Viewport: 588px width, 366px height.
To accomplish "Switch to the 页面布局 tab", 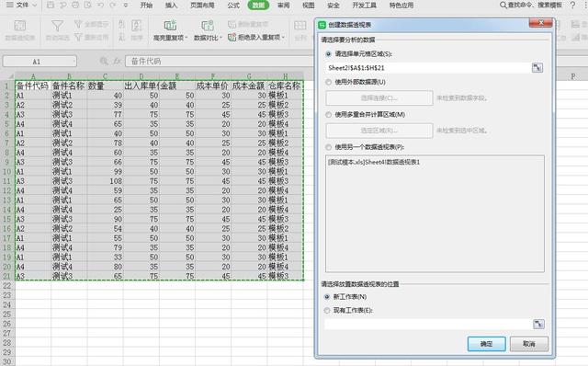I will pyautogui.click(x=202, y=6).
